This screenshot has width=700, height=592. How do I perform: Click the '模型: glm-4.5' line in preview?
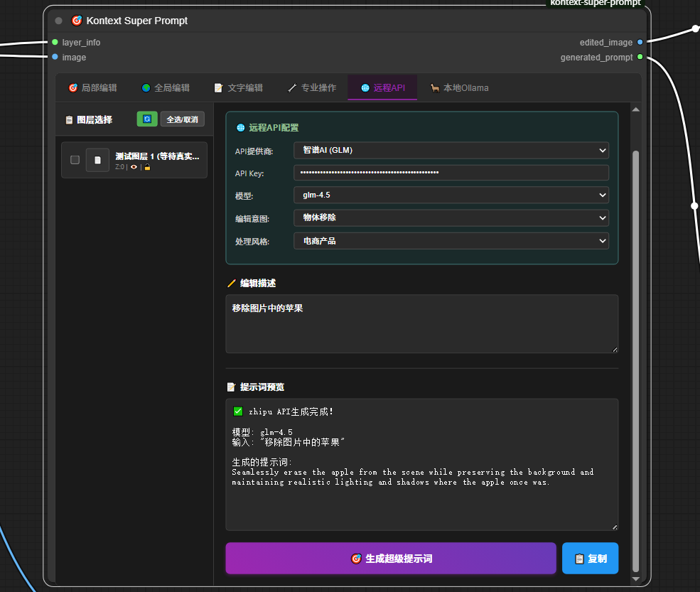[x=262, y=431]
